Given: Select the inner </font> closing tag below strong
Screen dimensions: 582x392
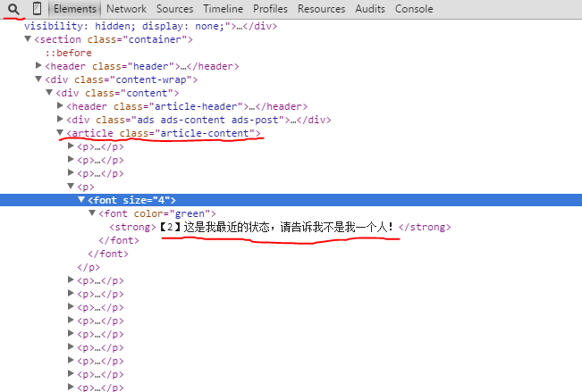Looking at the screenshot, I should [119, 240].
